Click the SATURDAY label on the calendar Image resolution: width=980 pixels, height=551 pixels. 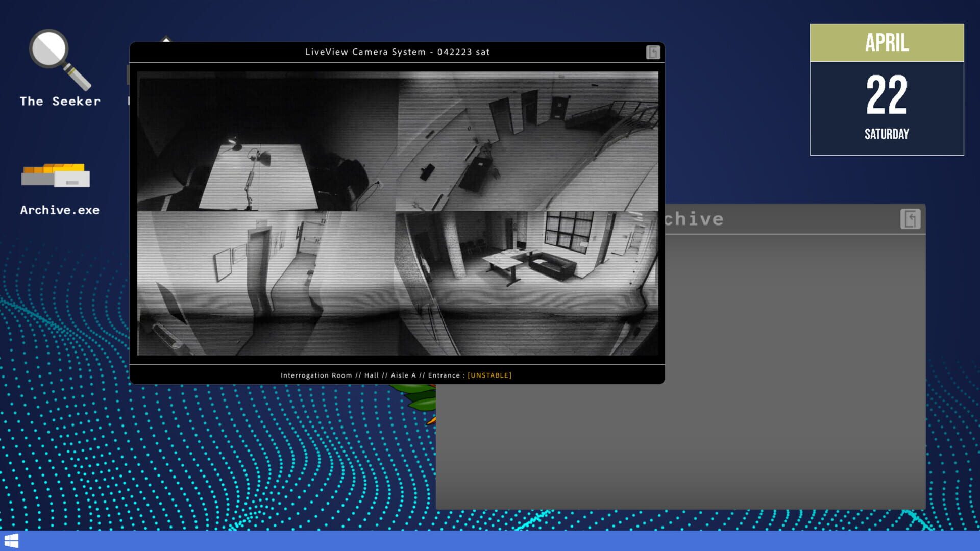(x=886, y=134)
